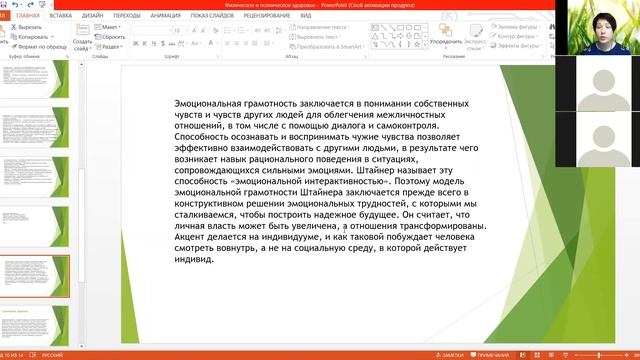Increase font size with larger A
Screen dimensions: 640x360
point(194,31)
